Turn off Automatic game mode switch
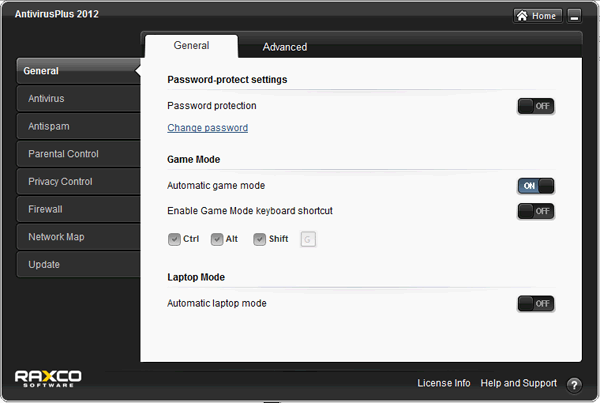This screenshot has height=403, width=600. coord(535,186)
